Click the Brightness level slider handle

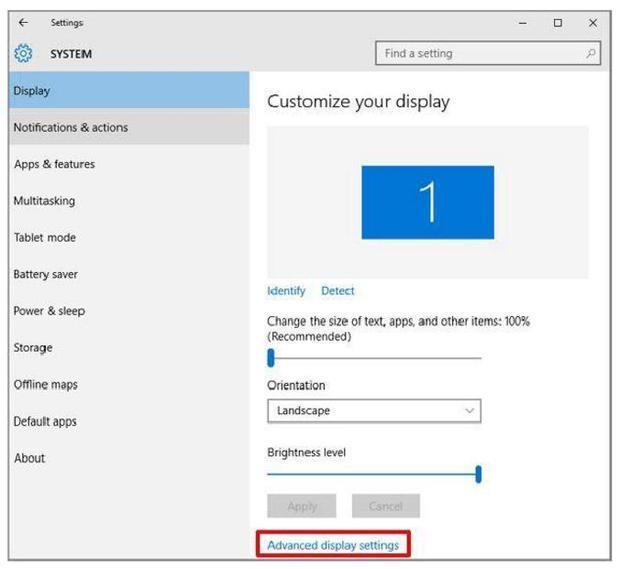(x=478, y=474)
